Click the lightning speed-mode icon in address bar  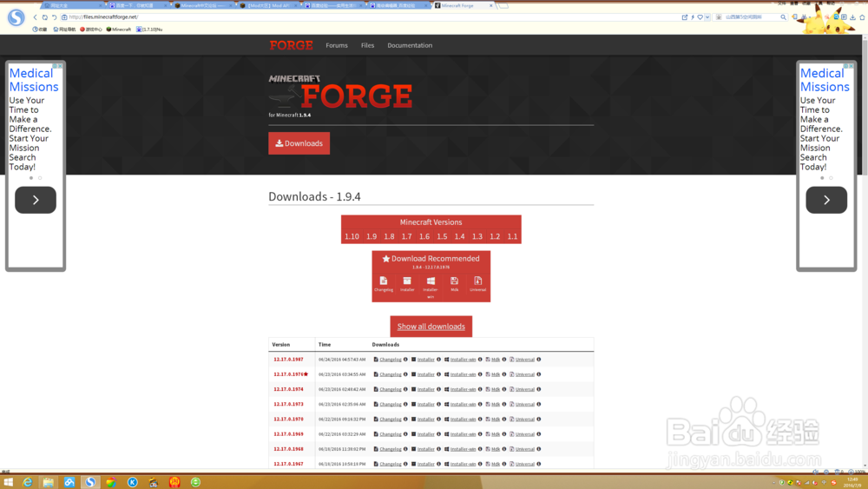point(693,17)
